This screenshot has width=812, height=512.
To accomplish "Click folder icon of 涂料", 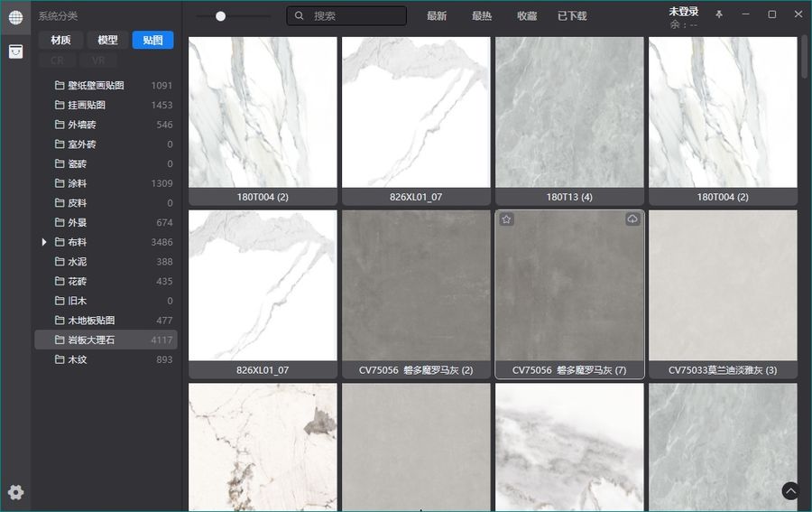I will click(x=60, y=183).
